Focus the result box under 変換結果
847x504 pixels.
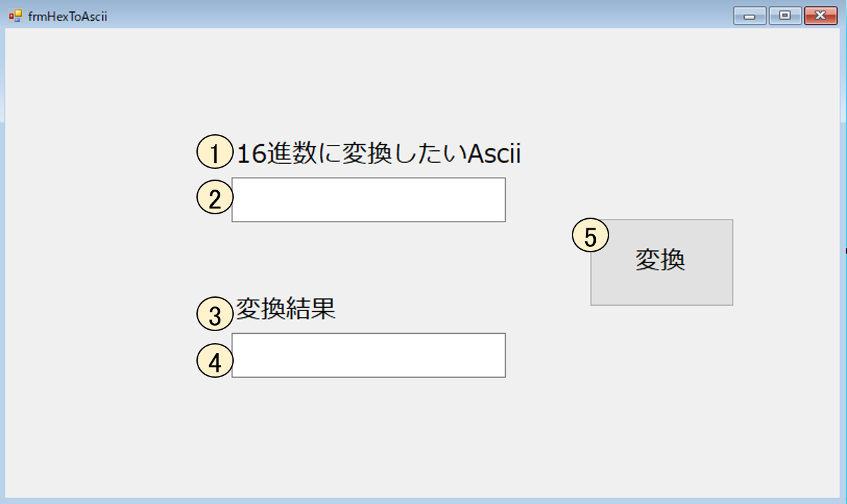[369, 355]
